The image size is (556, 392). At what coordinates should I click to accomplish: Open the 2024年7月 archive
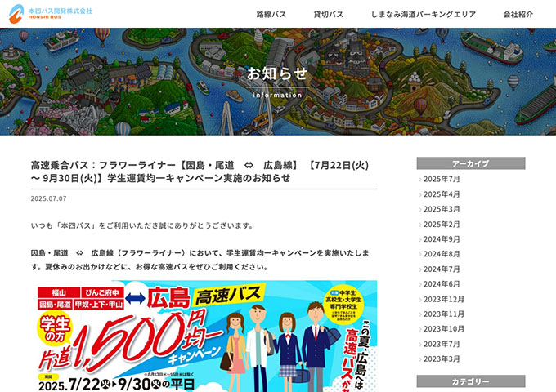pos(442,269)
